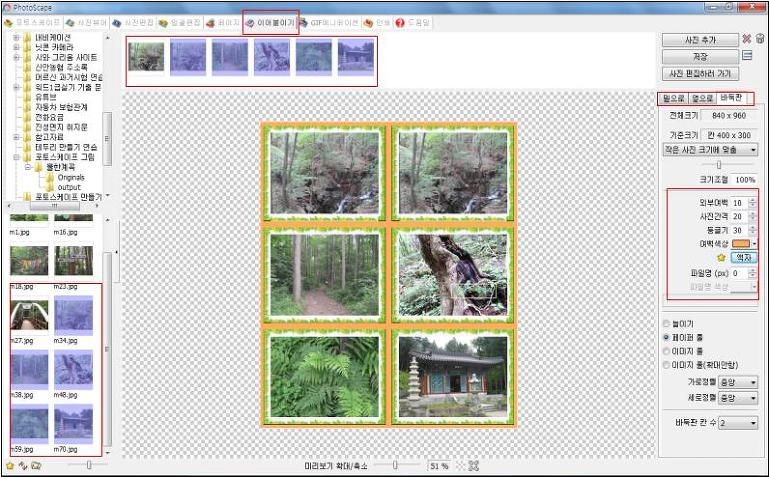Click the 저장 save button
Screen dimensions: 769x477
tap(700, 57)
